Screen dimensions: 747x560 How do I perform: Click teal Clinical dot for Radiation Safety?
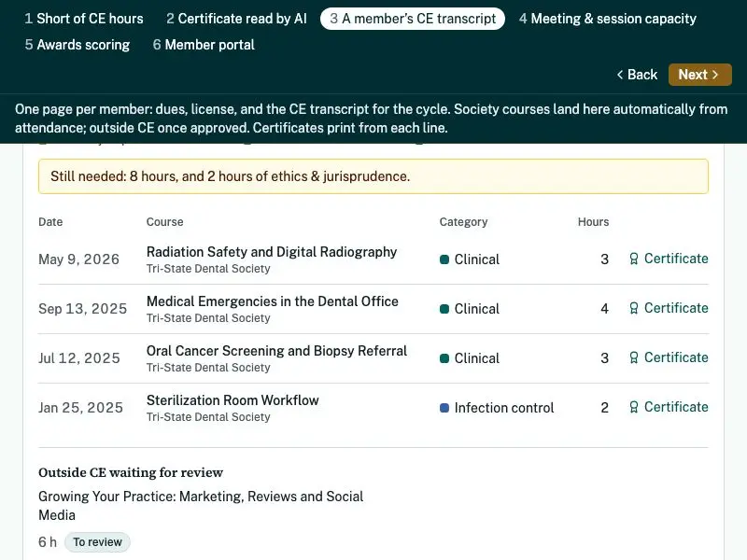(x=444, y=259)
